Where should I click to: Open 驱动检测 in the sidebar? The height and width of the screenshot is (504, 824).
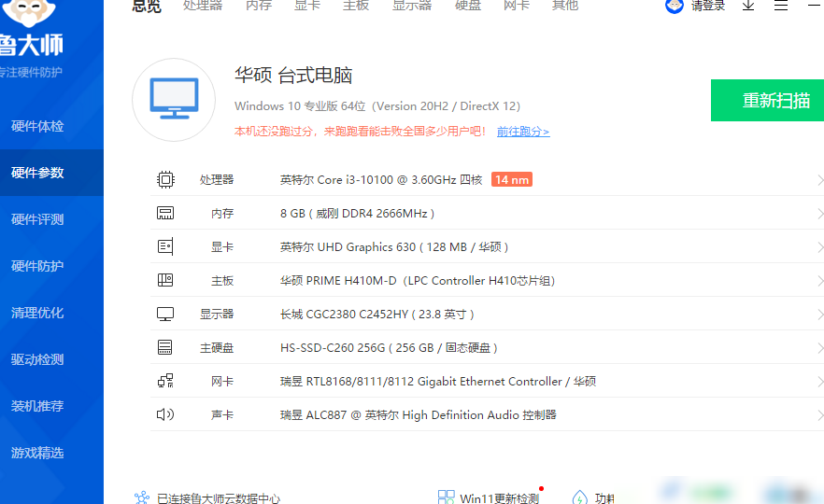[x=51, y=359]
